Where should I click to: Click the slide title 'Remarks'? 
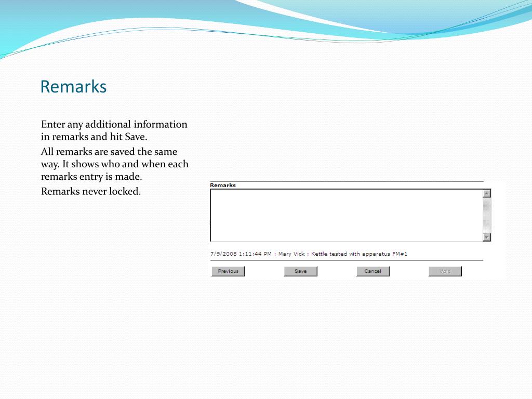[x=73, y=87]
